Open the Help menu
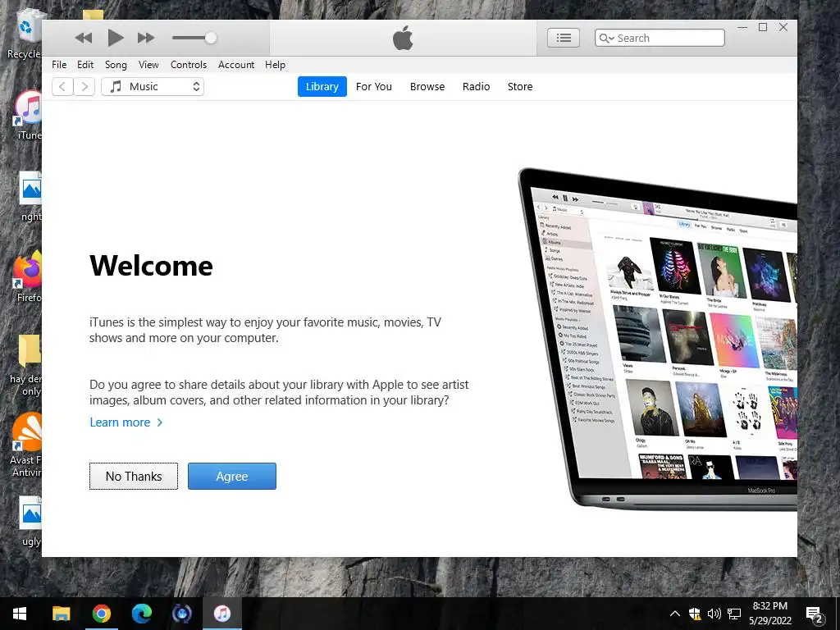 275,65
